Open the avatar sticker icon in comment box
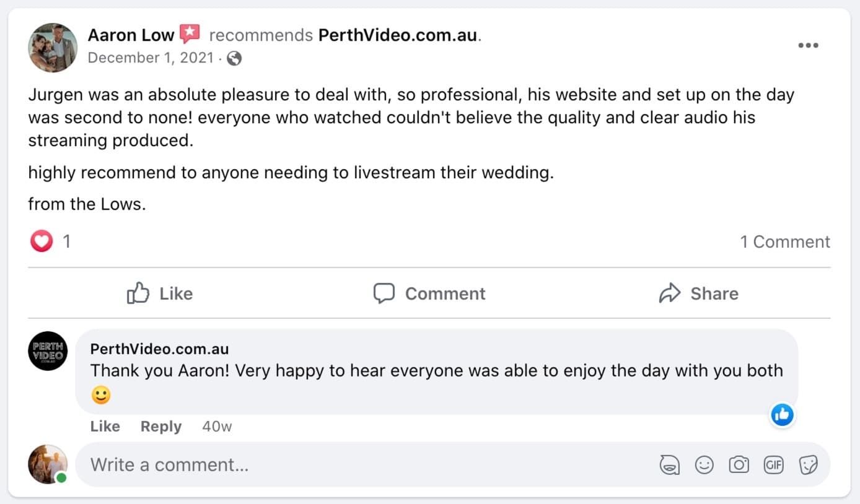 coord(670,464)
